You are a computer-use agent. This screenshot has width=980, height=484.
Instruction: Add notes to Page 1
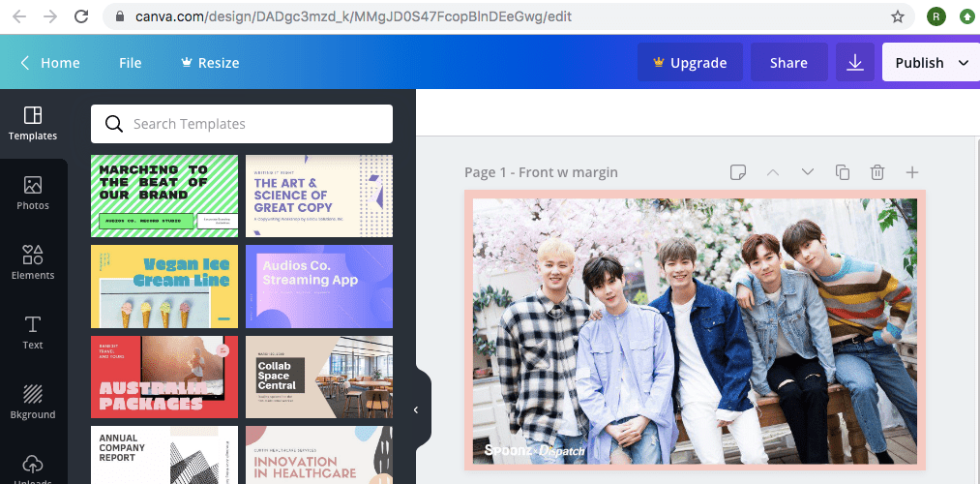point(738,172)
